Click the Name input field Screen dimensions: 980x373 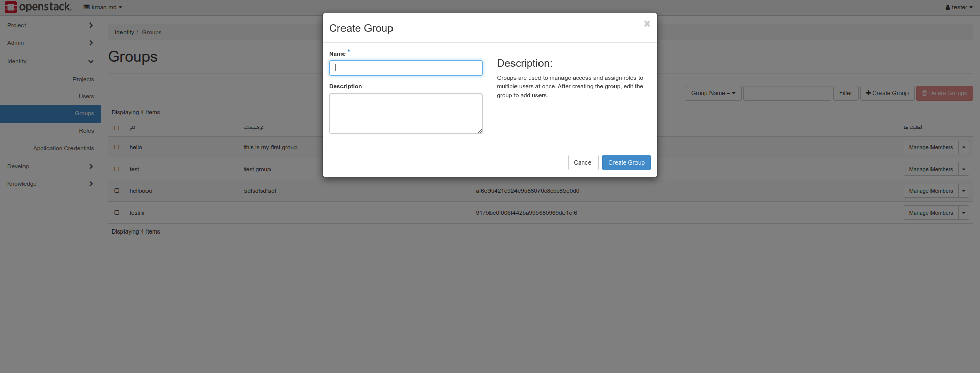coord(406,68)
